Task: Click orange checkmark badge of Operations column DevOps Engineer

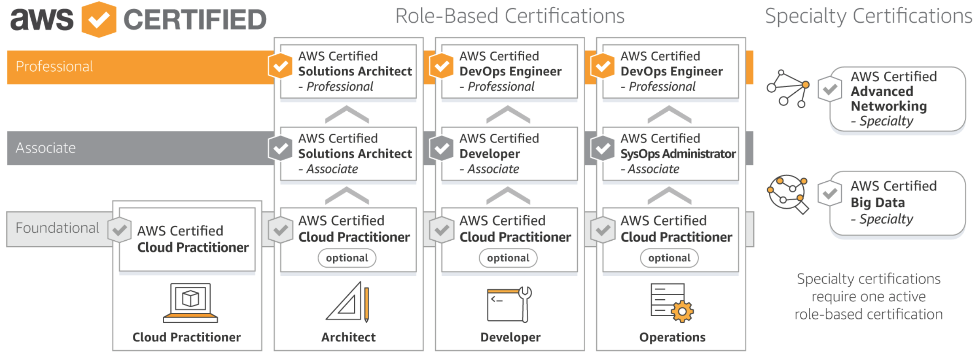Action: (x=603, y=66)
